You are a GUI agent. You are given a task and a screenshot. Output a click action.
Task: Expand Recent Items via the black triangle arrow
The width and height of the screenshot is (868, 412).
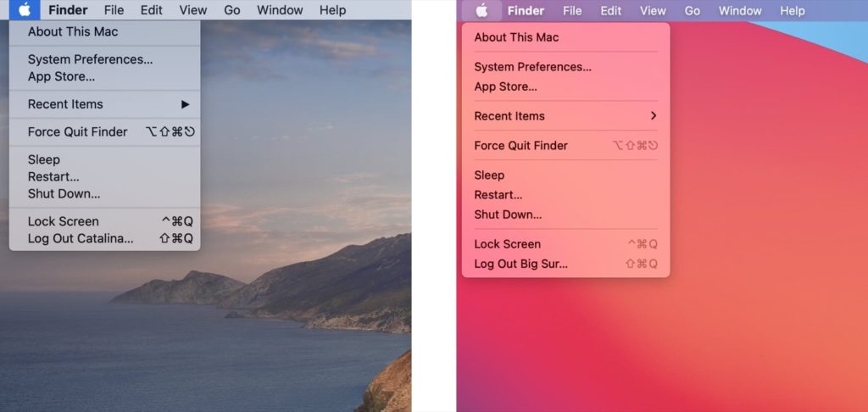coord(185,104)
